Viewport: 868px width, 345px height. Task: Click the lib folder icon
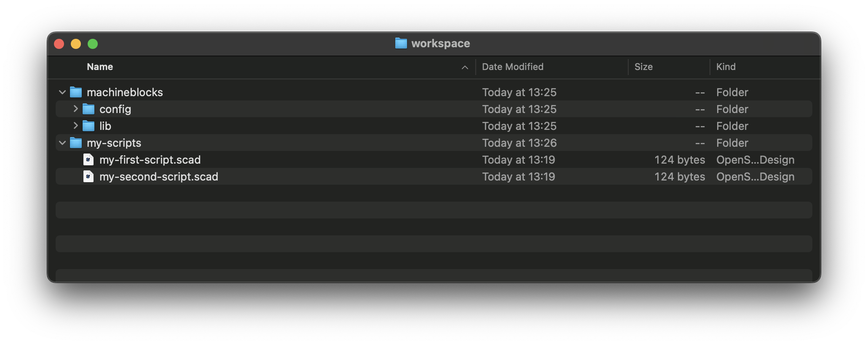pos(88,126)
